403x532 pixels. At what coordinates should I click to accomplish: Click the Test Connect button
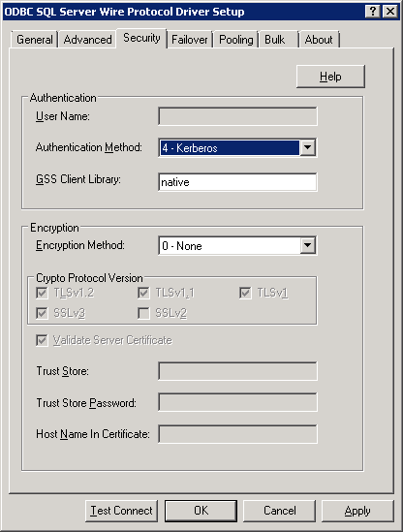pos(121,511)
